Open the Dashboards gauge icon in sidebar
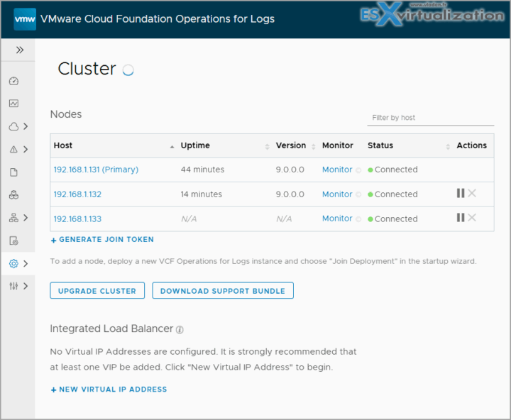 coord(13,81)
